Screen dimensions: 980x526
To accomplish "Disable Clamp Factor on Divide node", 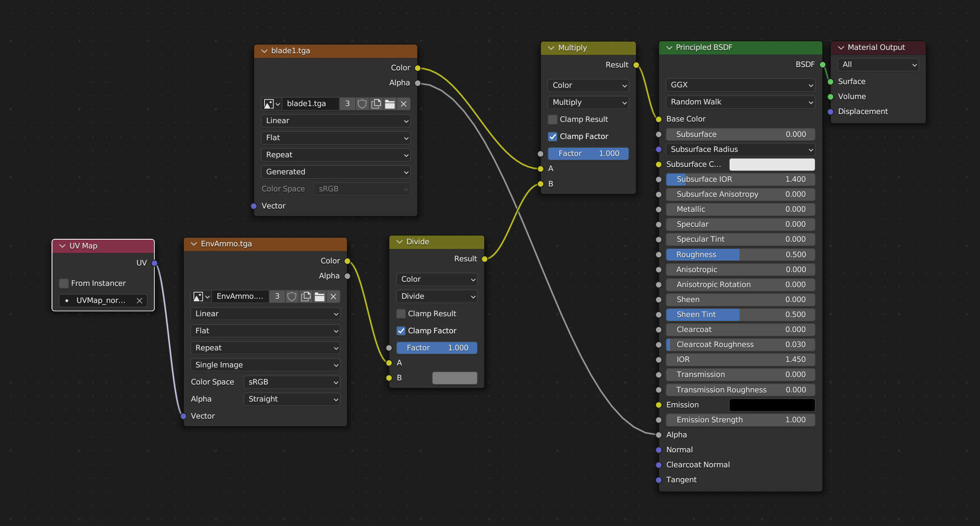I will point(401,331).
